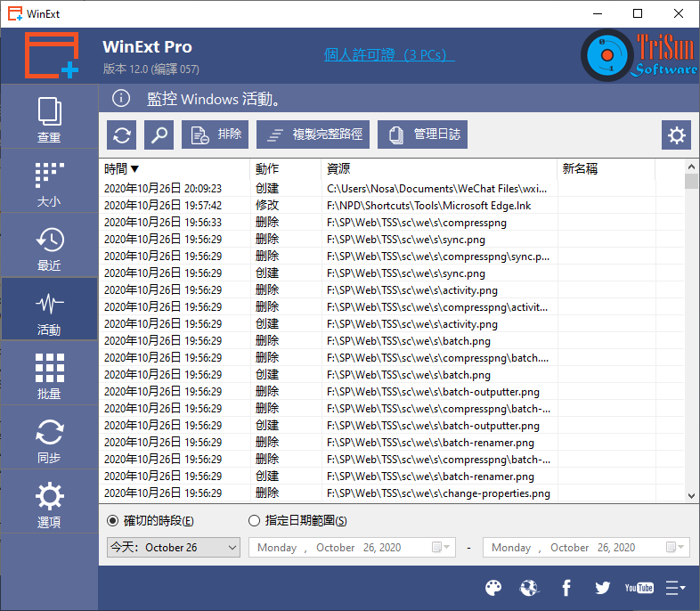Sort by the 時間 column header
This screenshot has width=700, height=611.
[174, 168]
